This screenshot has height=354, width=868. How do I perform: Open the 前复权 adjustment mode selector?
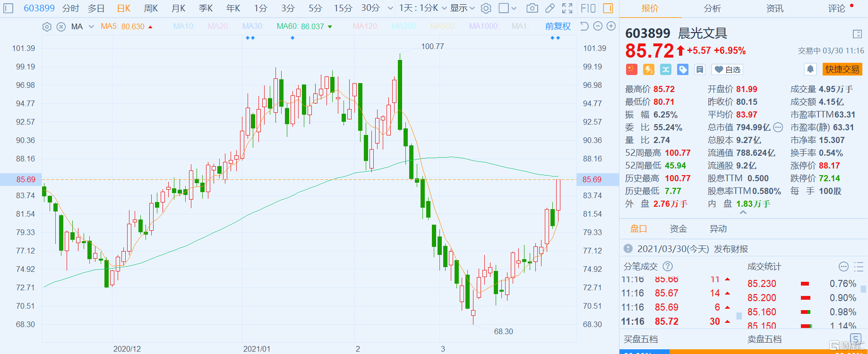[x=558, y=26]
